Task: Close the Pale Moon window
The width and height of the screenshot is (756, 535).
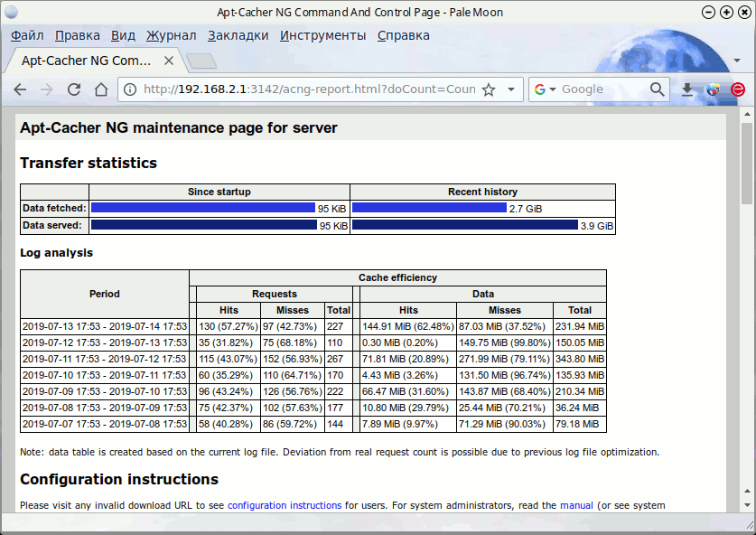Action: [x=745, y=12]
